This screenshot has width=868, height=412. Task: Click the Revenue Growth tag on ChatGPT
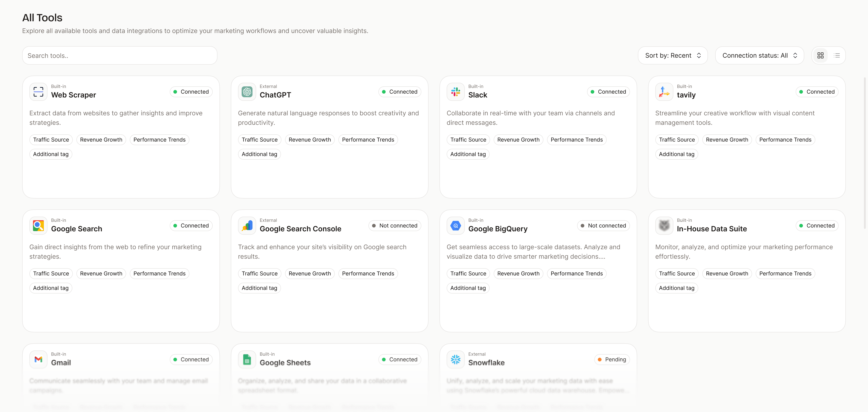coord(310,139)
